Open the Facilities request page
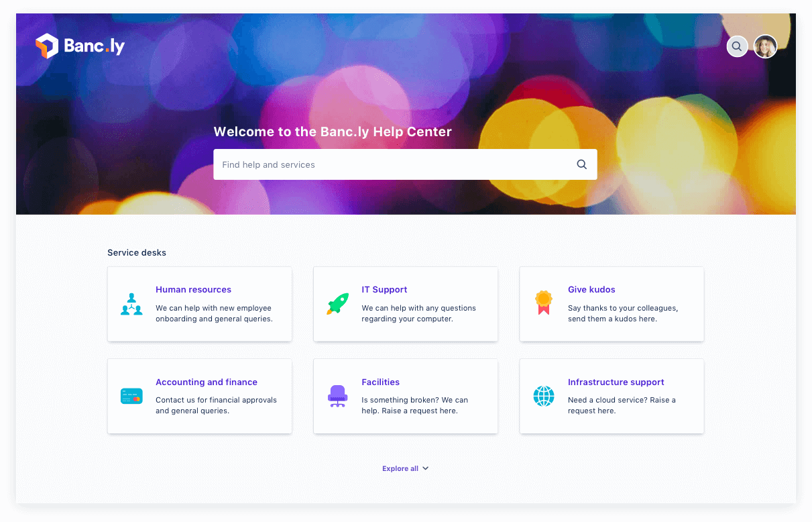 [380, 382]
